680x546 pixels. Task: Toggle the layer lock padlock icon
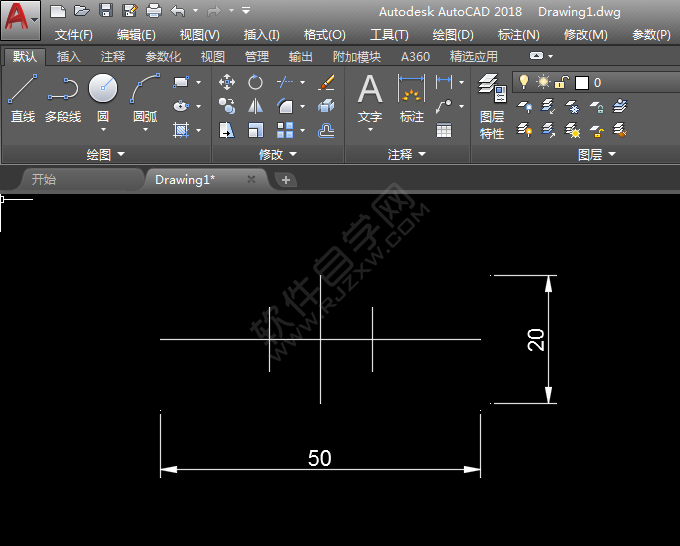pos(562,82)
